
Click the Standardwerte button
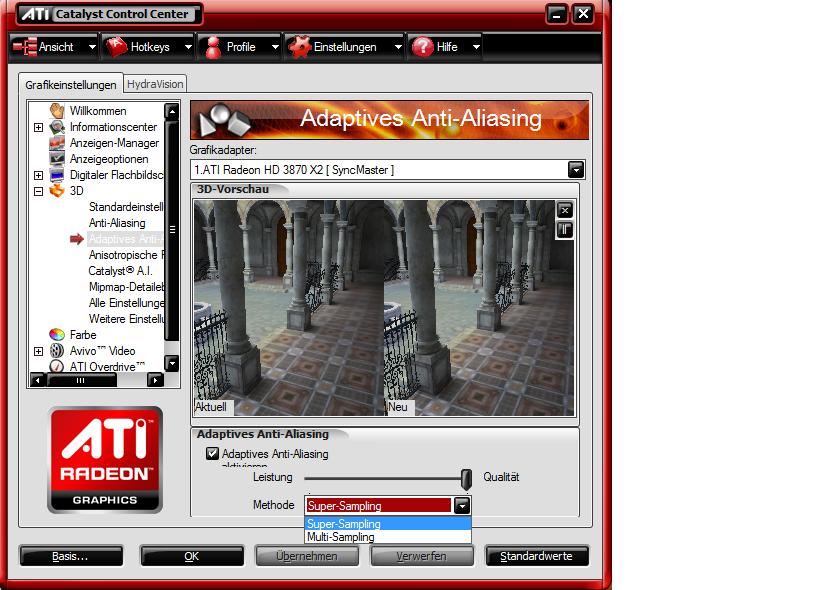coord(536,556)
